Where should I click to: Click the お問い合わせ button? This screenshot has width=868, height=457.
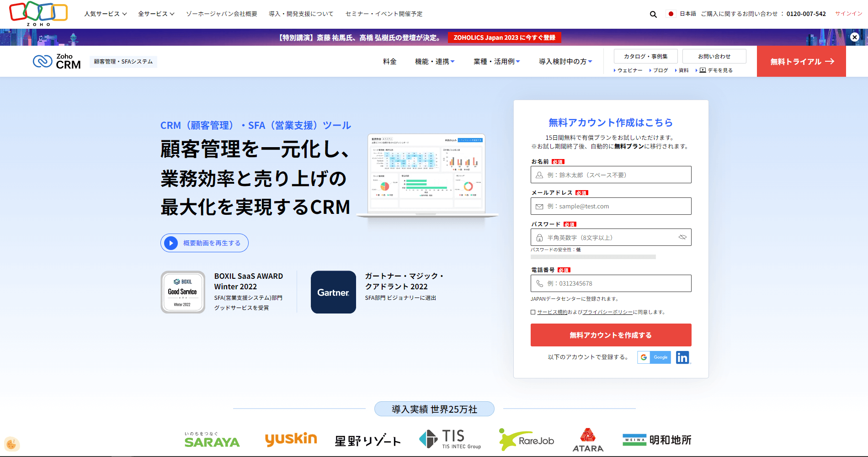tap(714, 56)
